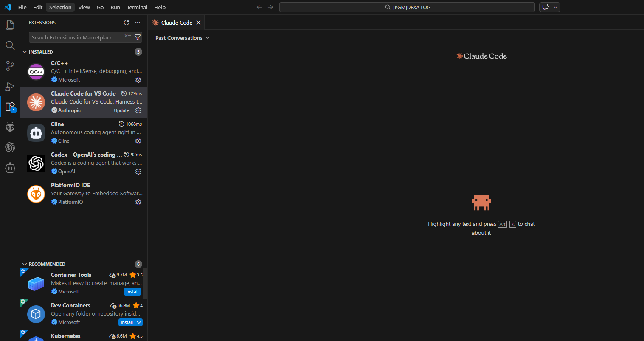Refresh the extensions list

coord(127,23)
